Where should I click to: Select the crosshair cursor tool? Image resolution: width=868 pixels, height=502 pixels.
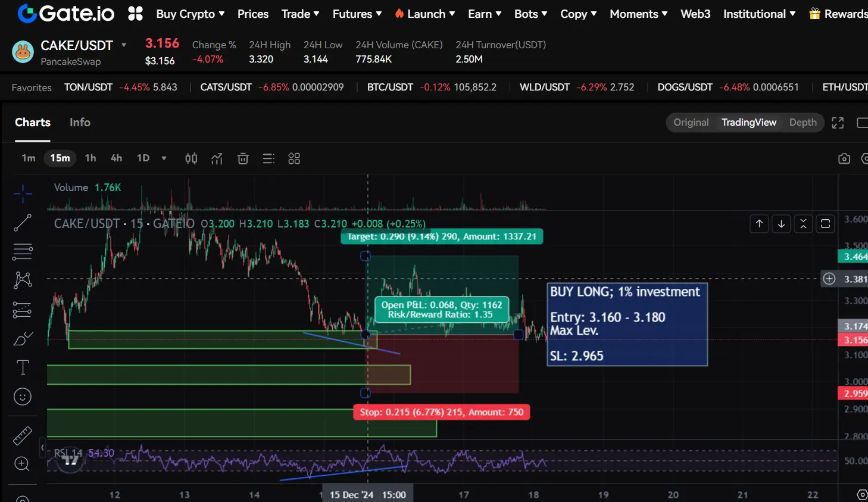(23, 193)
